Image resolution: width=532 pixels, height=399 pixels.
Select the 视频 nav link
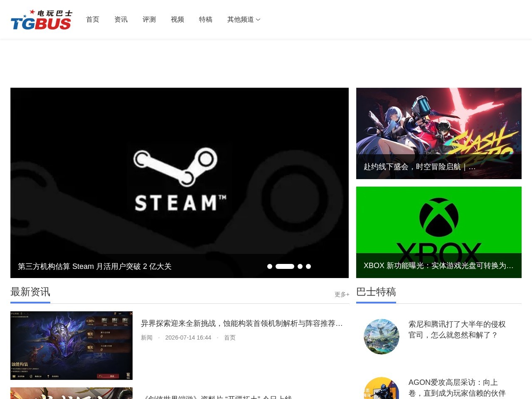177,20
